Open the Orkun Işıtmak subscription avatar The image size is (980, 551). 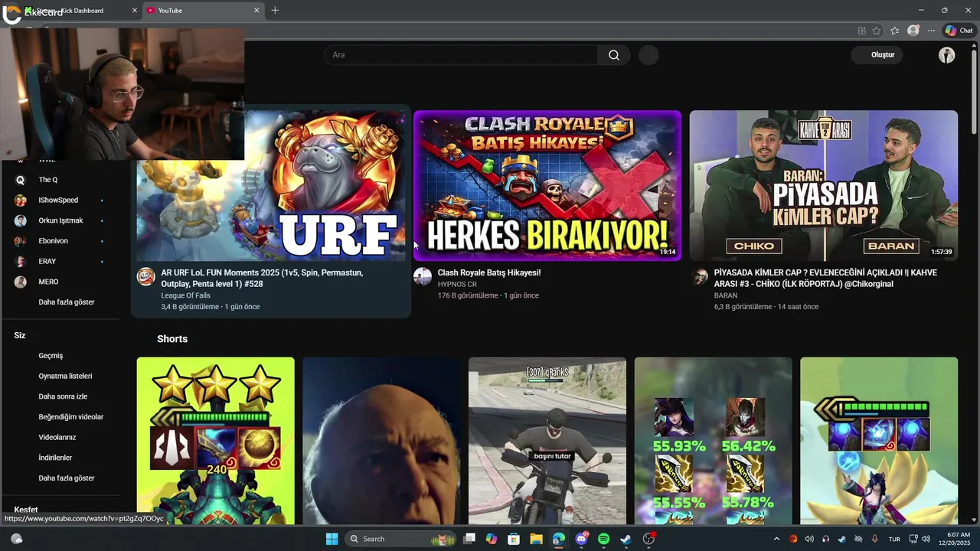tap(21, 220)
